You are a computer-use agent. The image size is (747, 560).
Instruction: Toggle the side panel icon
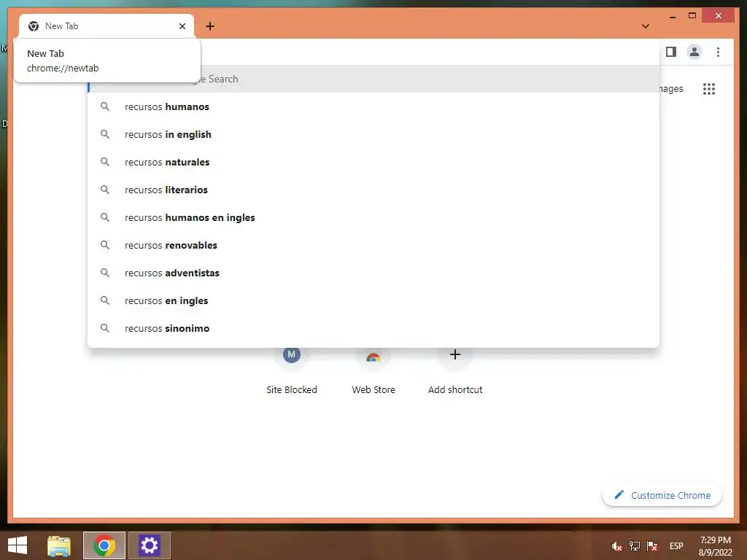pos(671,52)
